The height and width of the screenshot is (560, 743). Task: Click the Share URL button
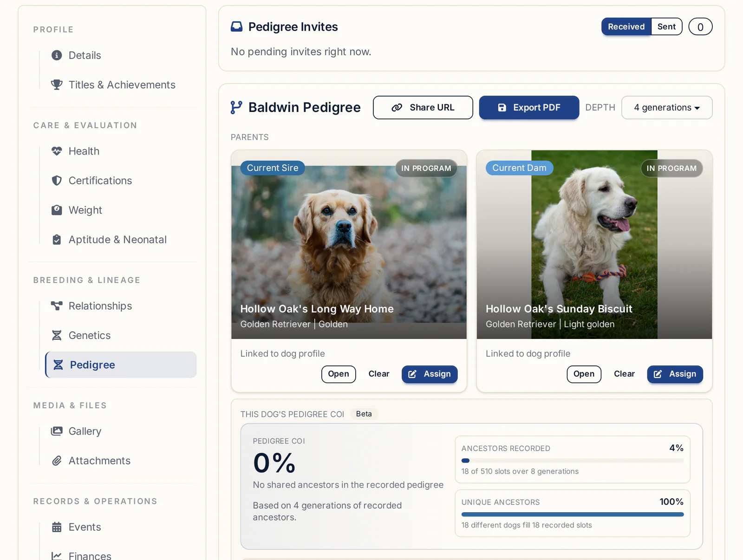[423, 107]
